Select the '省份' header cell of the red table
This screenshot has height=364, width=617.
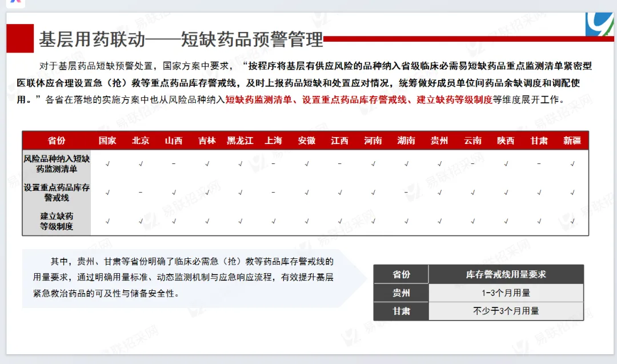coord(57,141)
